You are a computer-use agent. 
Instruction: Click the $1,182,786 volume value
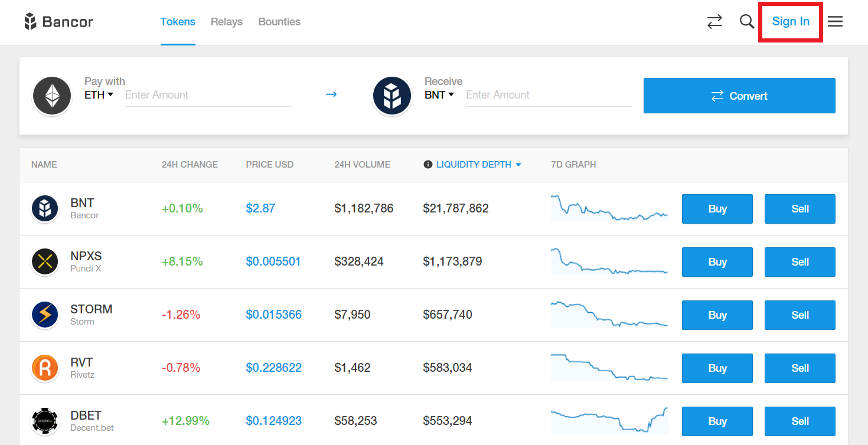click(x=364, y=208)
